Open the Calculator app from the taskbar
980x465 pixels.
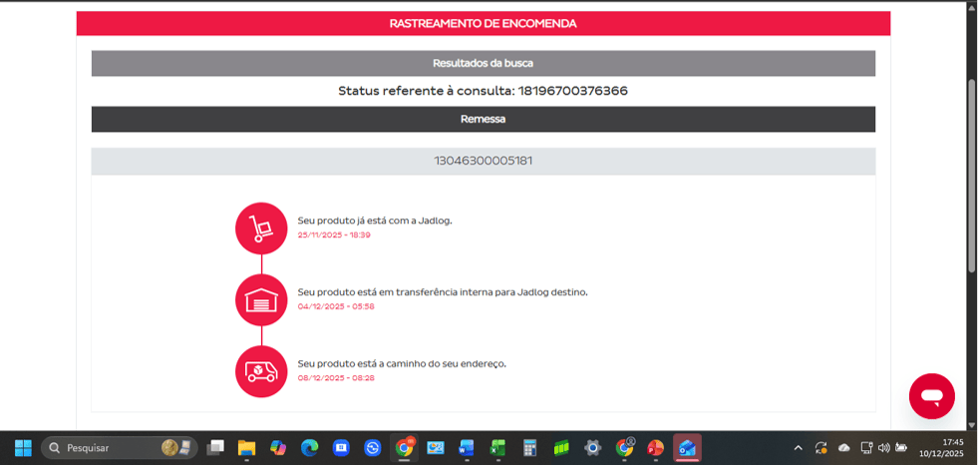(529, 448)
